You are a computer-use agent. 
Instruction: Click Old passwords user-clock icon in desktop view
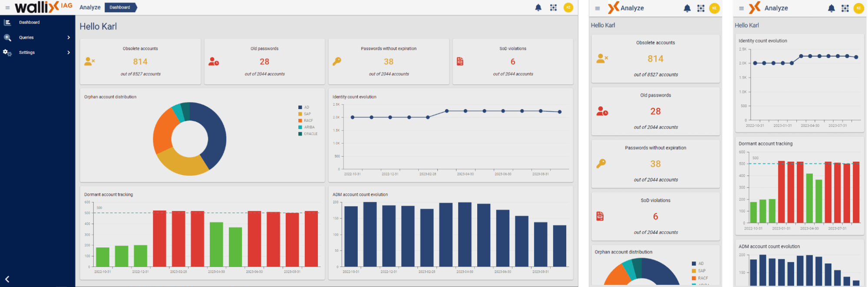click(x=214, y=61)
